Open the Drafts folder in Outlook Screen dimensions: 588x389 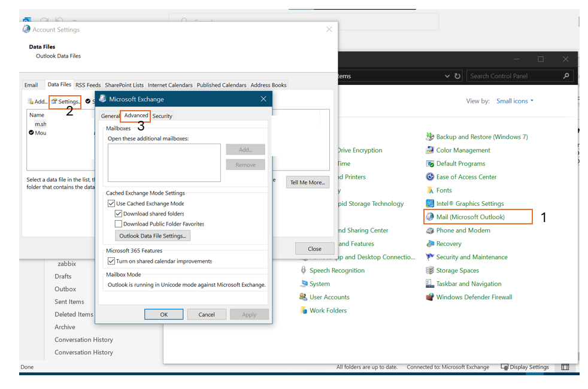click(63, 276)
